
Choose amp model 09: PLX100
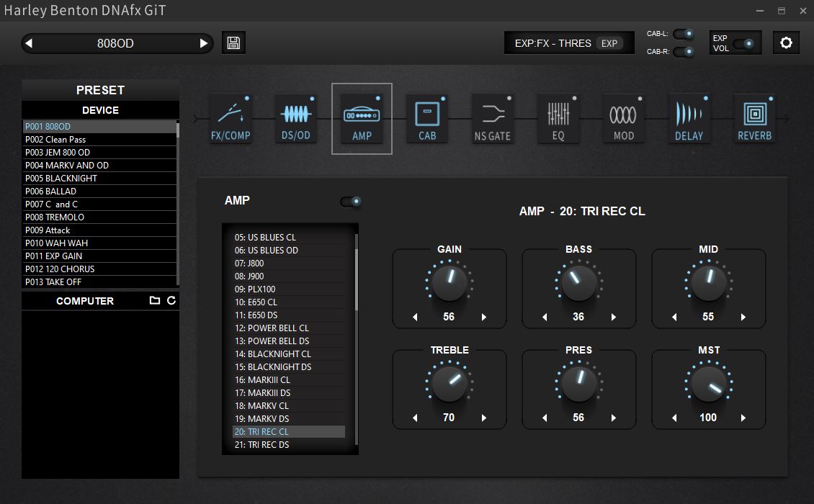[x=289, y=289]
